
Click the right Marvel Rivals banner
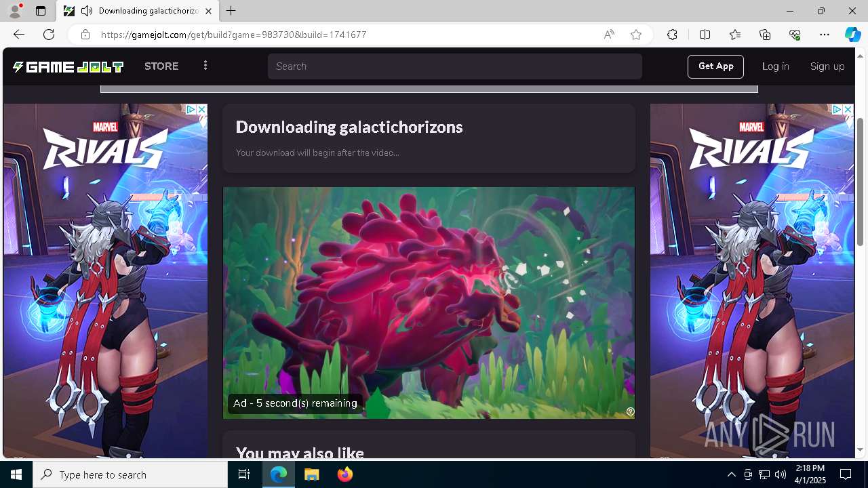(752, 281)
